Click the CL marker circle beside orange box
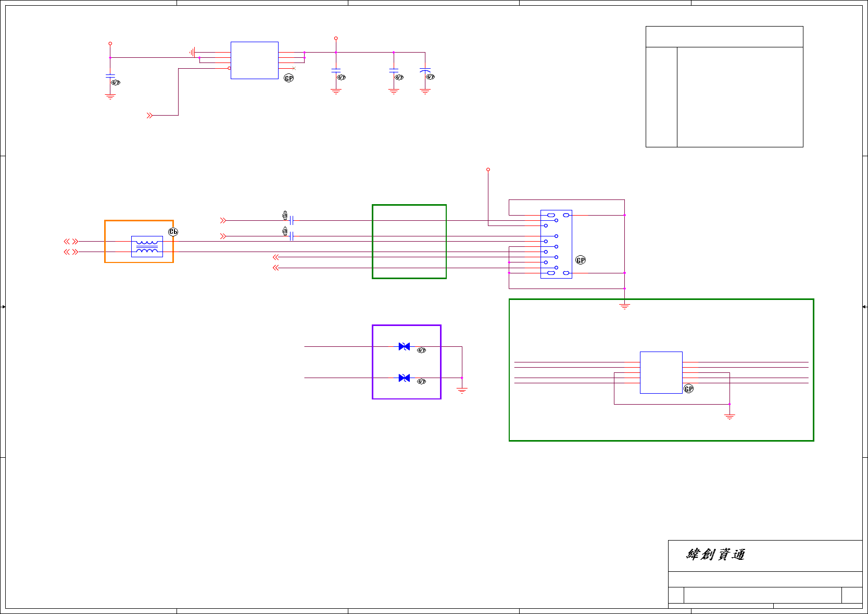The width and height of the screenshot is (868, 614). [x=173, y=232]
